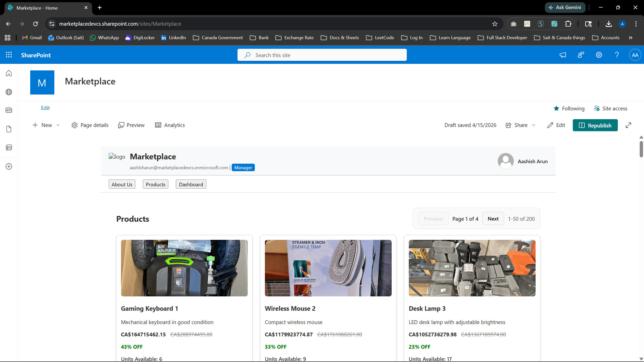Viewport: 644px width, 362px height.
Task: Click the Republish button
Action: (x=595, y=125)
